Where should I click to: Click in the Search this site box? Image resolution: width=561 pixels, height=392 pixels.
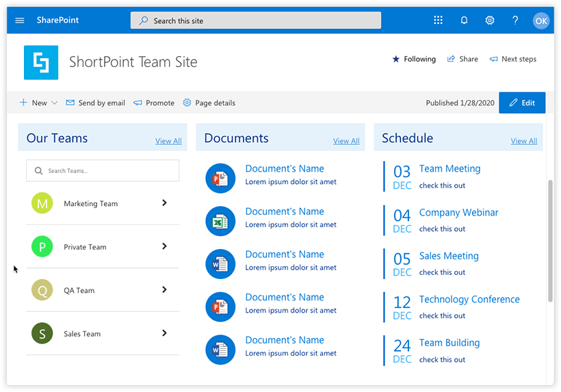[x=256, y=21]
